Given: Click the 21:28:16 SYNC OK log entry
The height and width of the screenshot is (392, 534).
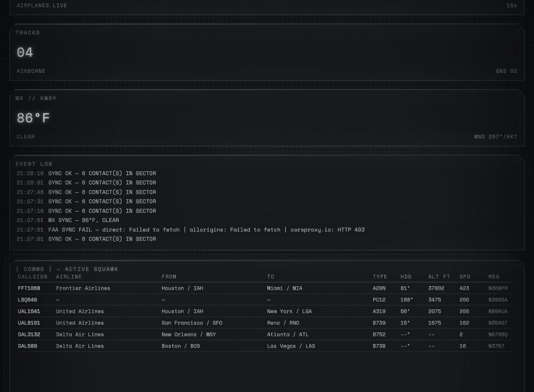Looking at the screenshot, I should [x=86, y=173].
